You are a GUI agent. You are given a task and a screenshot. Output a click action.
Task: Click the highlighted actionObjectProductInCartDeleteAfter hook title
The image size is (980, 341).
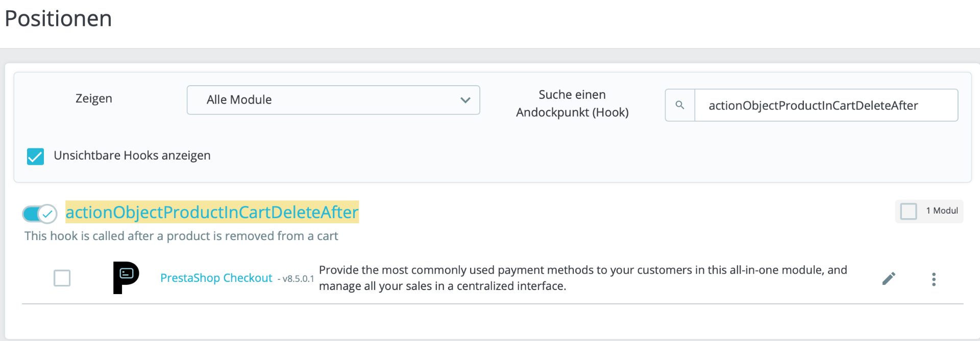point(212,212)
